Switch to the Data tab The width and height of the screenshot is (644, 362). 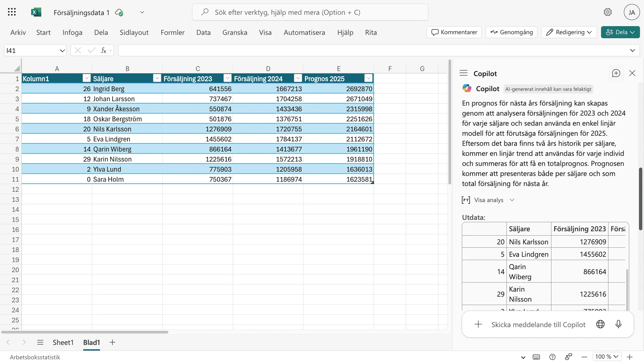pos(203,33)
